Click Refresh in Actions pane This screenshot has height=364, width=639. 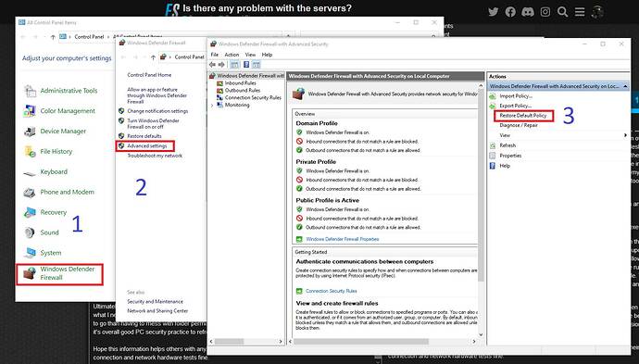pos(507,145)
